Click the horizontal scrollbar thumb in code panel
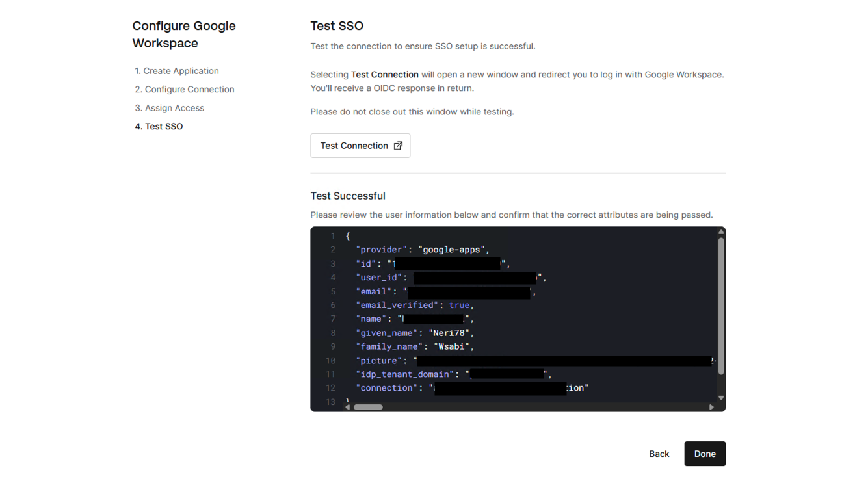868x496 pixels. coord(368,407)
